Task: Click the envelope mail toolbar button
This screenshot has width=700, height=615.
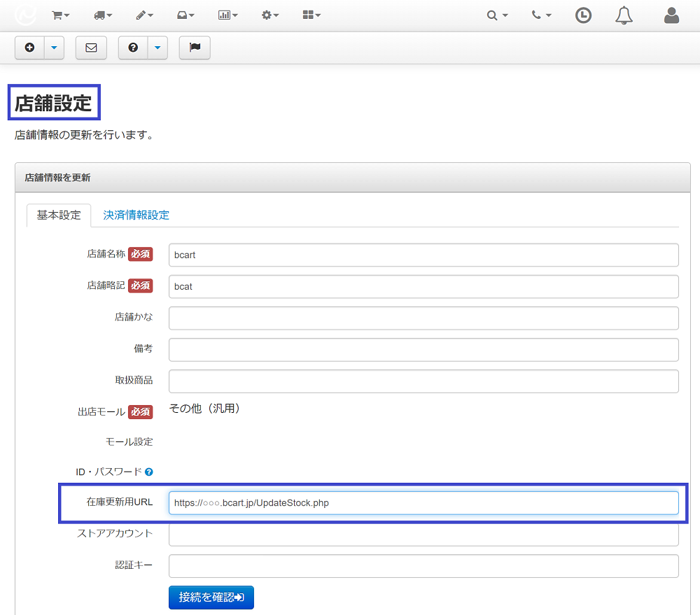Action: [x=91, y=48]
